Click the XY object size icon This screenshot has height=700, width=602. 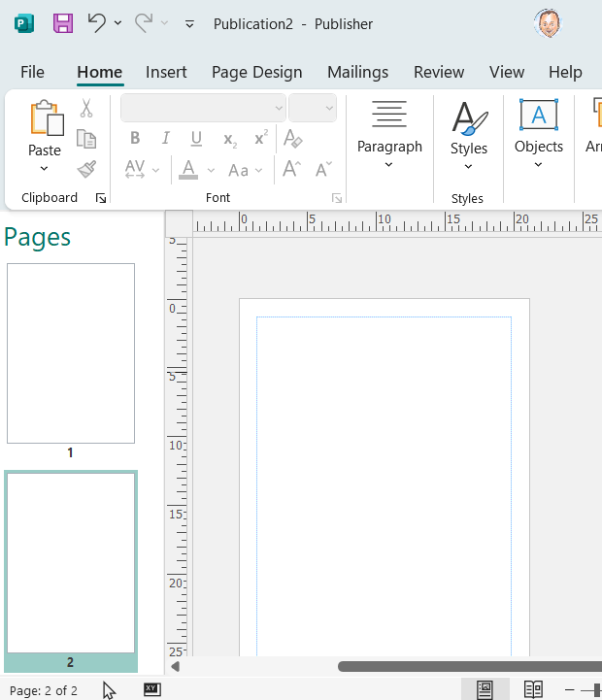(x=152, y=689)
